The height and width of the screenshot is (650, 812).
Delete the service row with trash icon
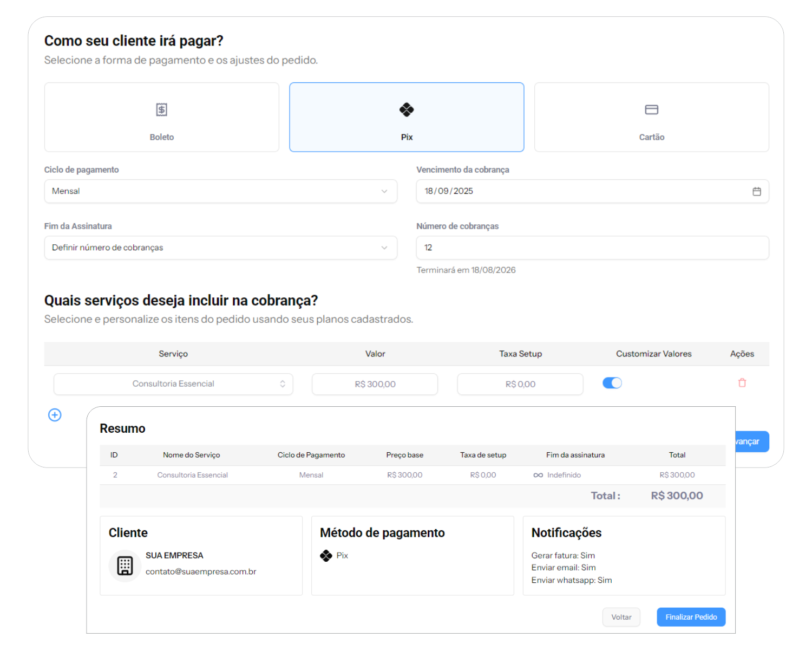[742, 383]
